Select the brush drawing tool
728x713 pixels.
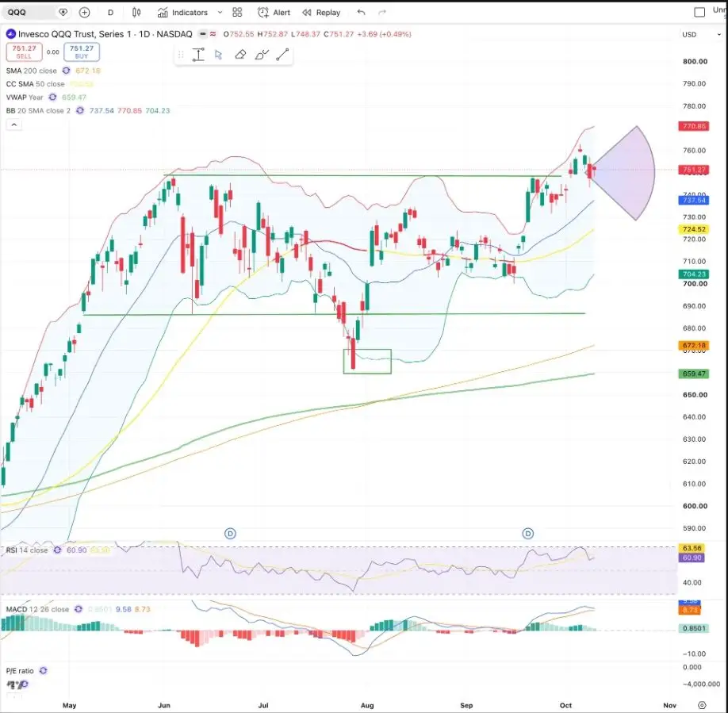[262, 55]
